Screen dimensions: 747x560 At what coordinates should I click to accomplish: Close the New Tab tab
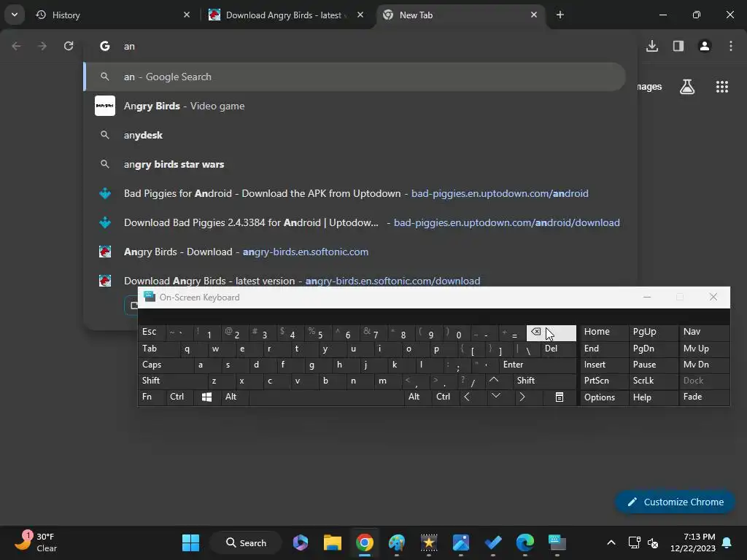tap(533, 15)
